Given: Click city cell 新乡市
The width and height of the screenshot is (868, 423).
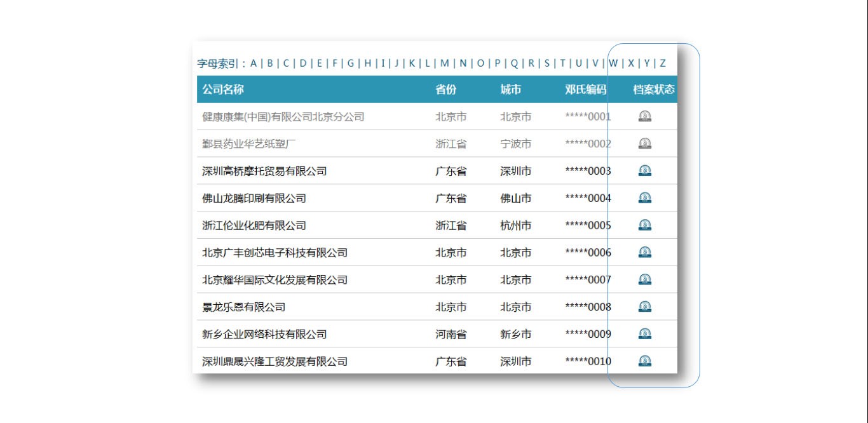Looking at the screenshot, I should click(x=516, y=335).
